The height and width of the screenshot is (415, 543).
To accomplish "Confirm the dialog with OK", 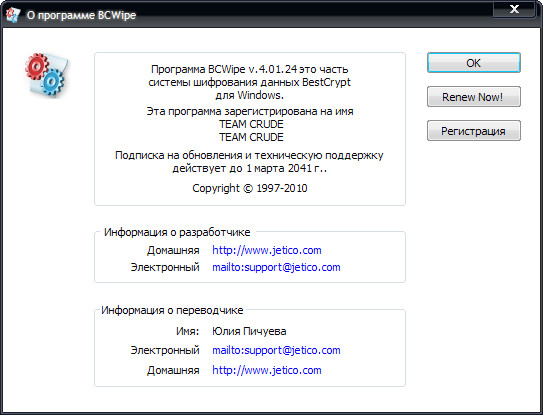I will [473, 63].
